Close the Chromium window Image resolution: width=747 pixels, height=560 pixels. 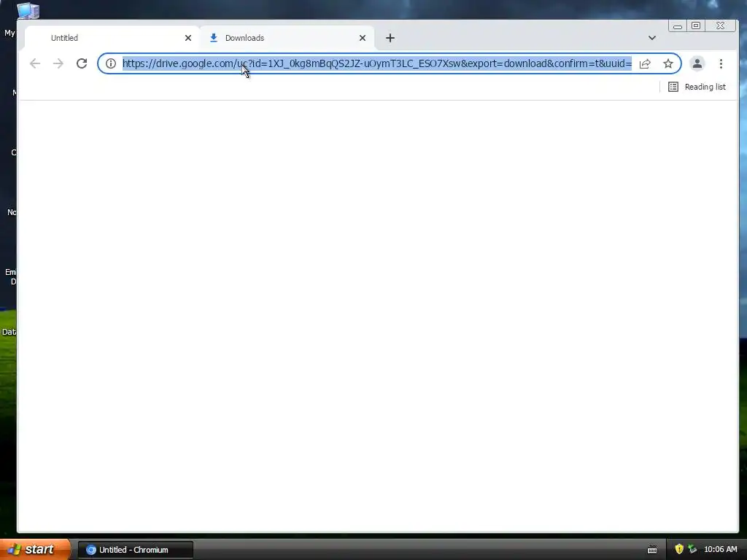[x=721, y=26]
